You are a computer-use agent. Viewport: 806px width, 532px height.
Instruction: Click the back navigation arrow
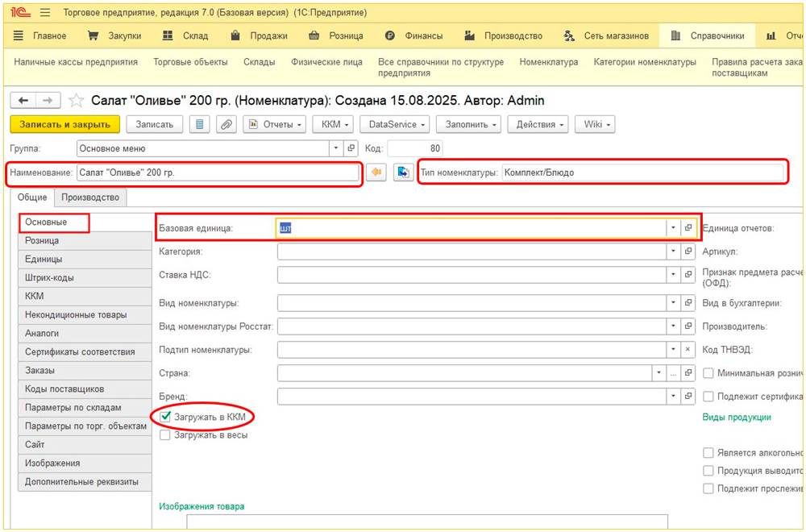(23, 101)
